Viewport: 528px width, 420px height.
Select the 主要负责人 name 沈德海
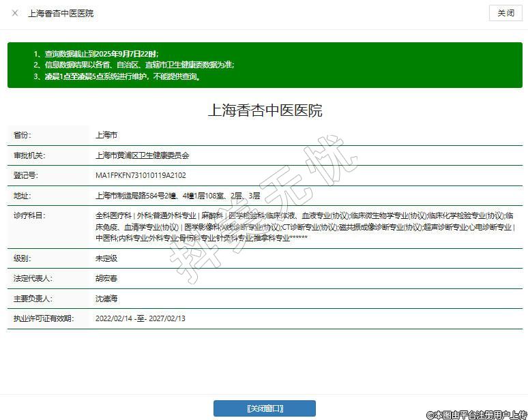[106, 299]
